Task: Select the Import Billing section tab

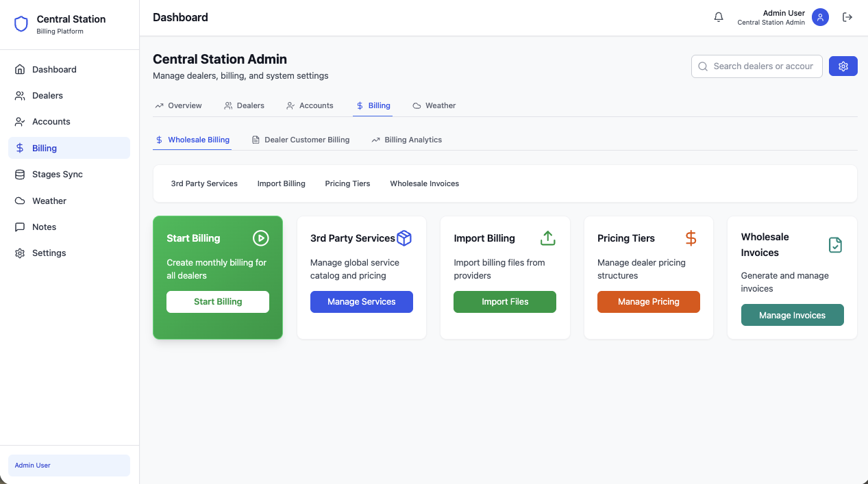Action: pyautogui.click(x=282, y=183)
